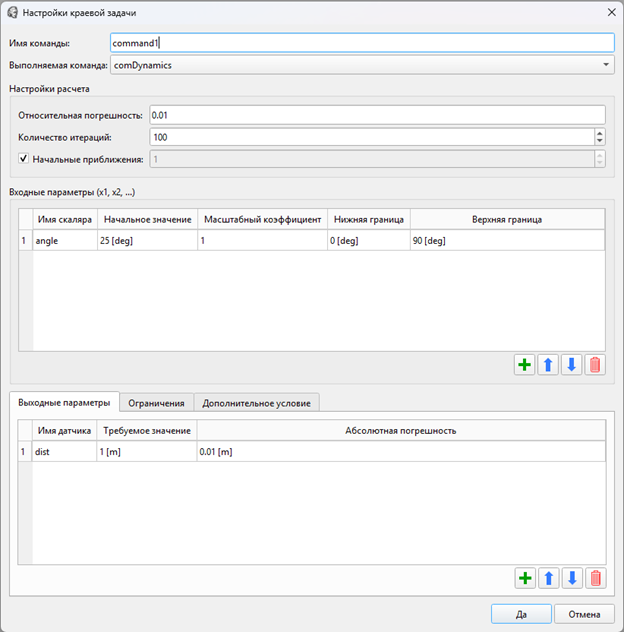The width and height of the screenshot is (624, 632).
Task: Decrease Количество итераций with down arrow
Action: click(x=599, y=141)
